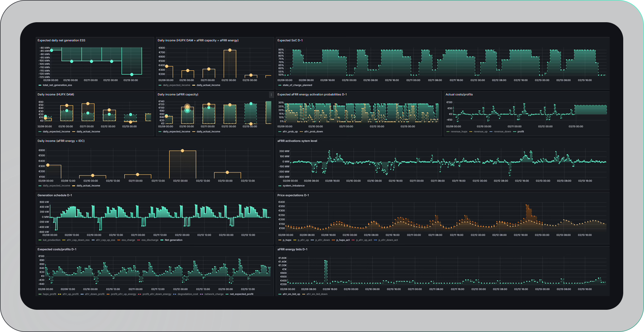Toggle net_expected_profit legend item
Viewport: 644px width, 332px height.
point(241,294)
